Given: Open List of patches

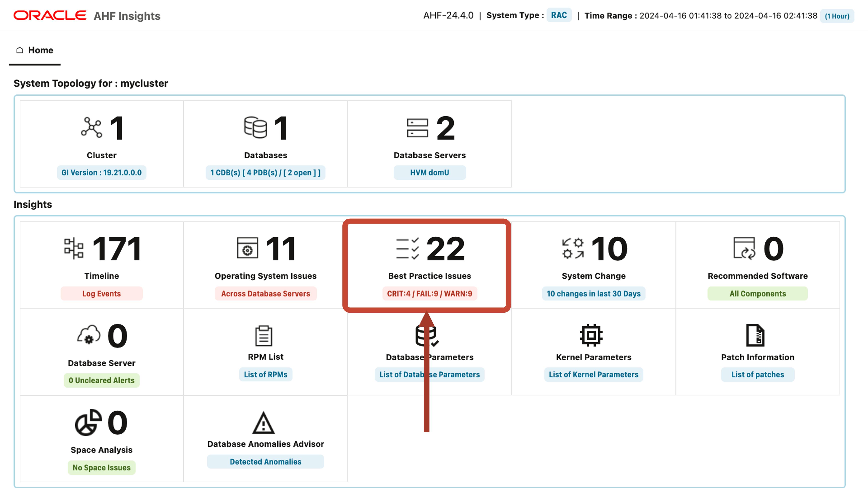Looking at the screenshot, I should (x=757, y=374).
